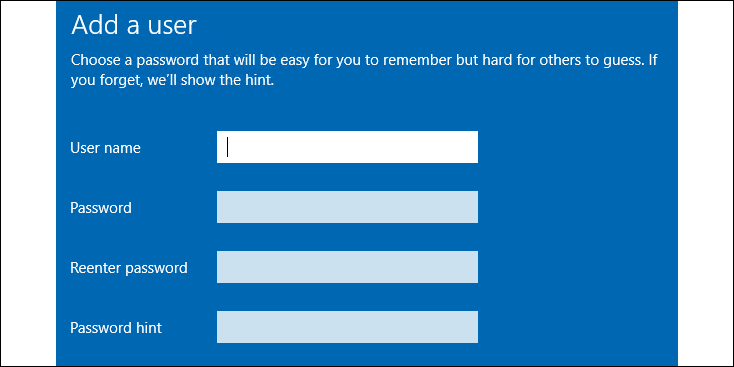Click the "User name" label

tap(105, 148)
